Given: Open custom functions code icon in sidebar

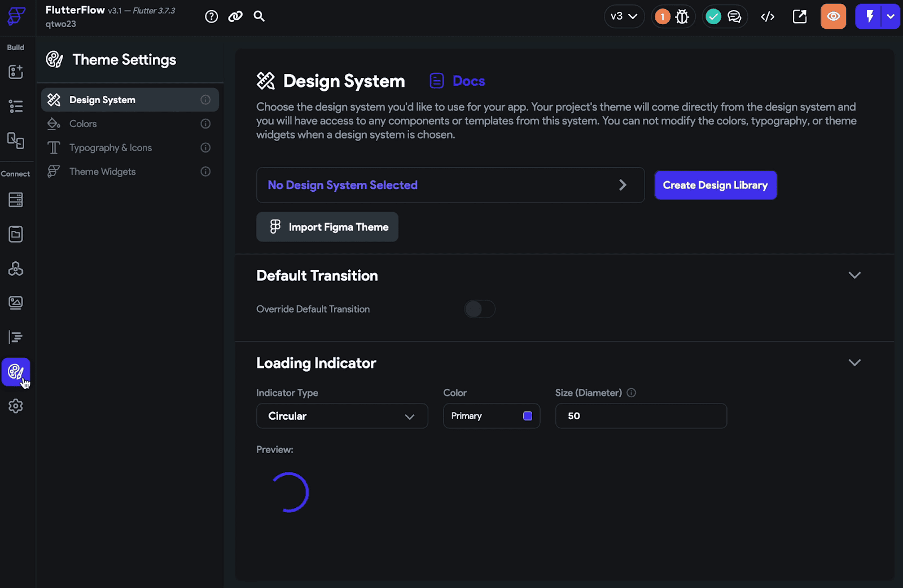Looking at the screenshot, I should [x=16, y=337].
